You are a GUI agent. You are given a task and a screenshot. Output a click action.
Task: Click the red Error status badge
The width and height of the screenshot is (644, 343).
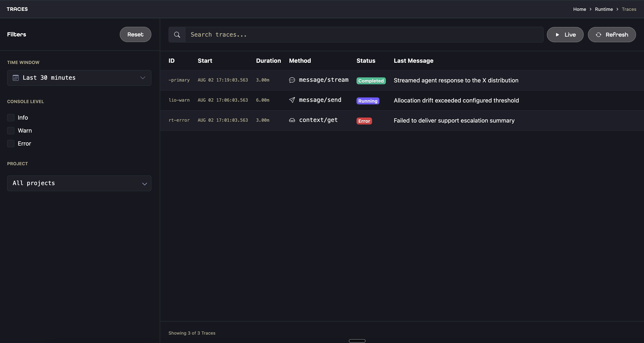click(364, 121)
